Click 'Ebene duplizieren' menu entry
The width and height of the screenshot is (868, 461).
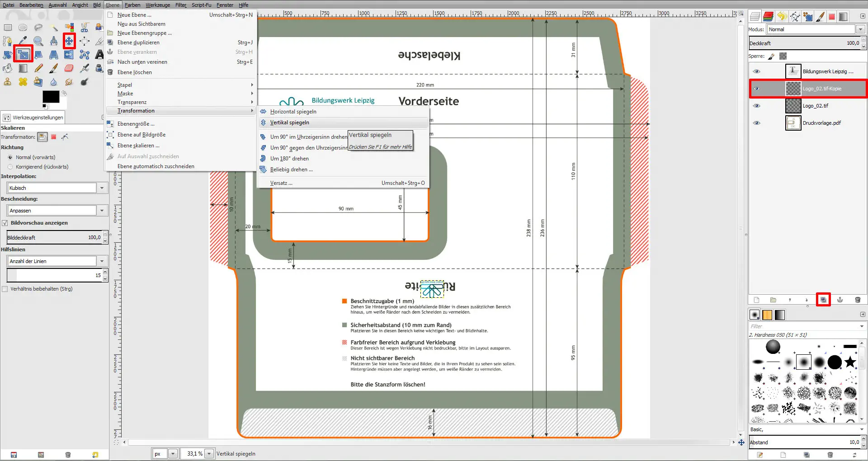(x=138, y=42)
